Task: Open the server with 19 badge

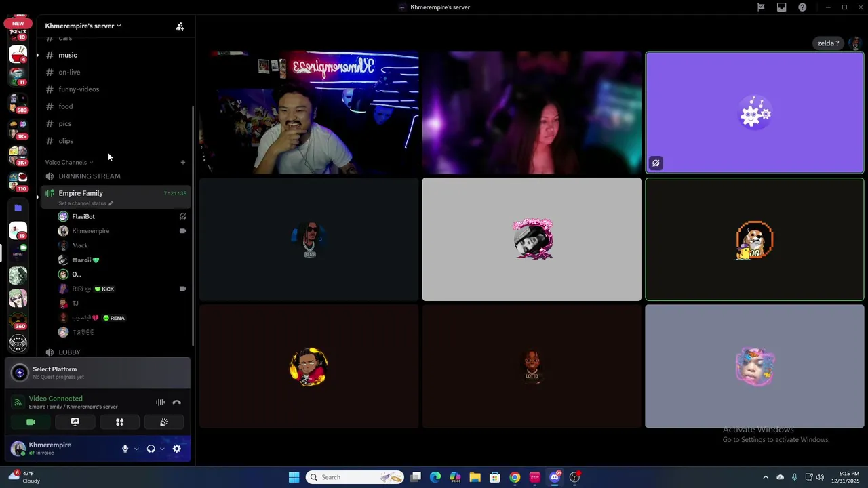Action: tap(18, 230)
